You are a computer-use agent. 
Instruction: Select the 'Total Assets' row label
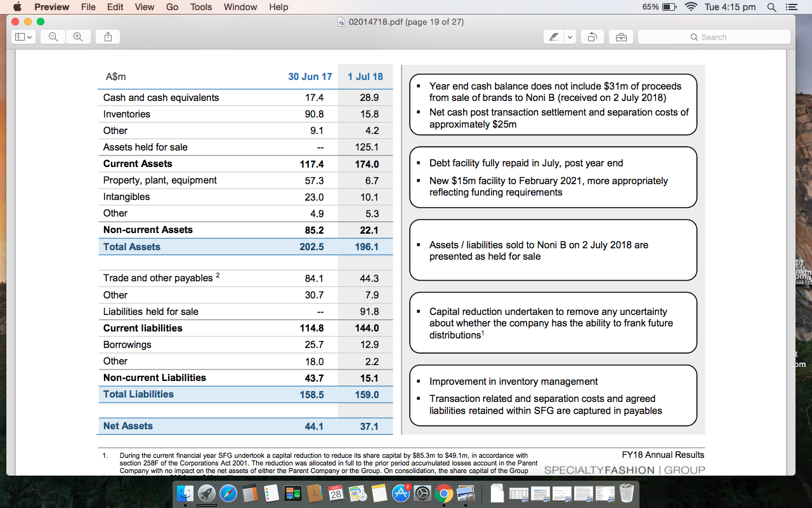tap(132, 247)
